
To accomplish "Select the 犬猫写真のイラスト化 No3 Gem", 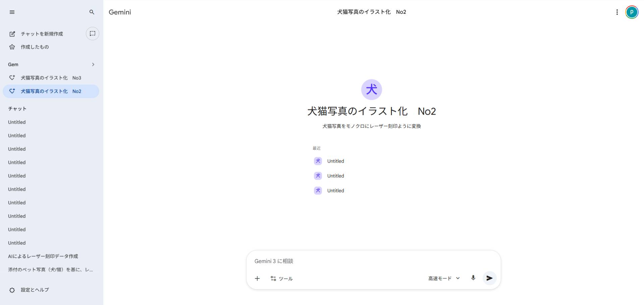I will tap(51, 78).
